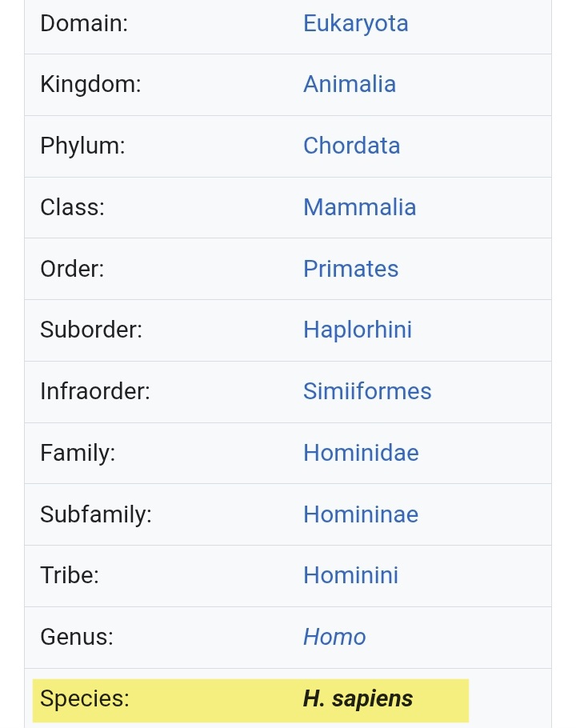Click the Genus row label
Viewport: 576px width, 728px height.
tap(77, 637)
